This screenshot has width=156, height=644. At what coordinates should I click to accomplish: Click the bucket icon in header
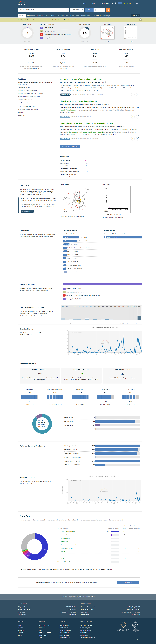pyautogui.click(x=116, y=3)
